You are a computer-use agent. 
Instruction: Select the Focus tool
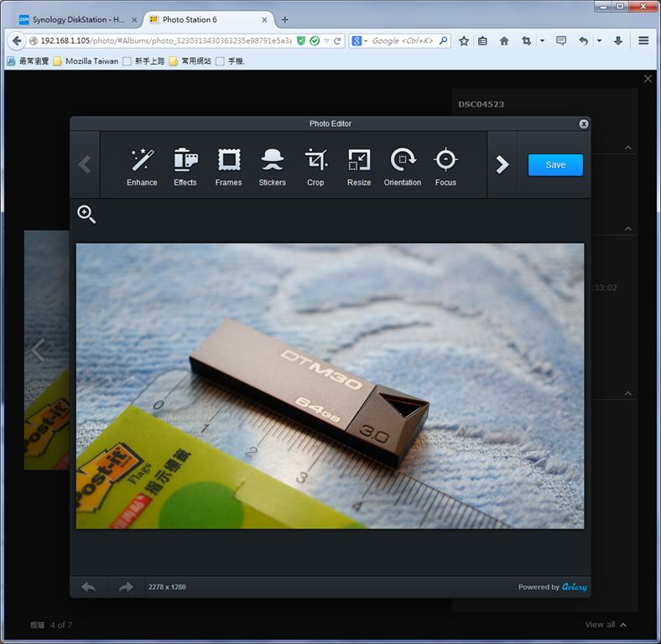point(445,167)
